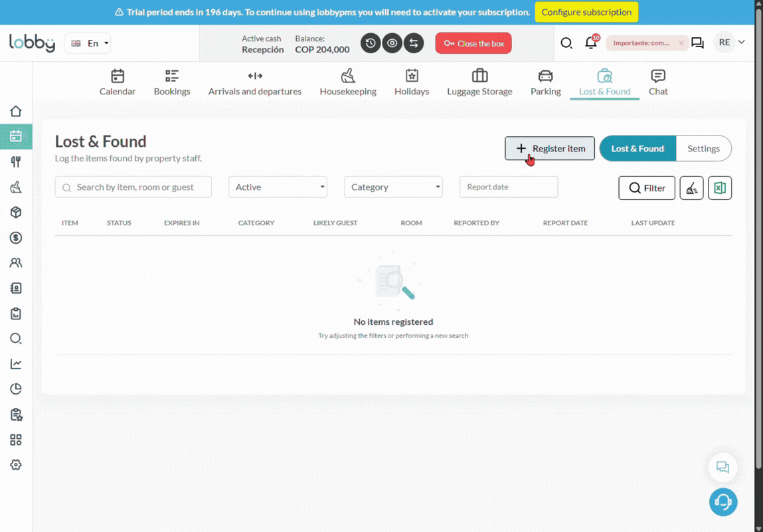The width and height of the screenshot is (763, 532).
Task: Export list with the Excel icon
Action: [720, 188]
